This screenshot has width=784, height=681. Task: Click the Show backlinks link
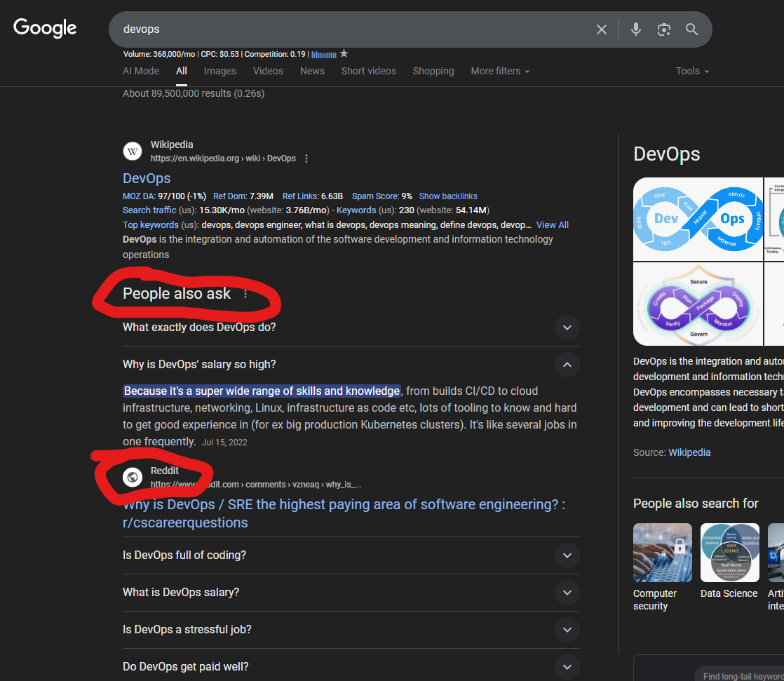pos(448,196)
